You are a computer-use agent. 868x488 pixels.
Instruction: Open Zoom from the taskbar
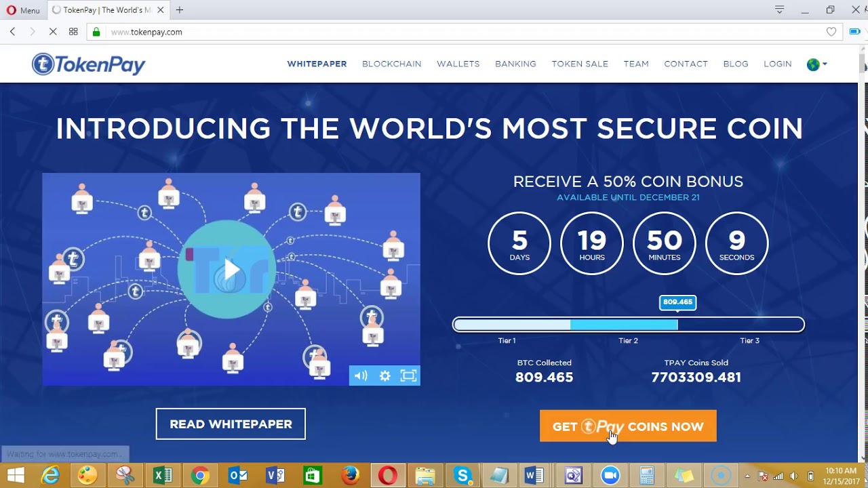pos(610,476)
